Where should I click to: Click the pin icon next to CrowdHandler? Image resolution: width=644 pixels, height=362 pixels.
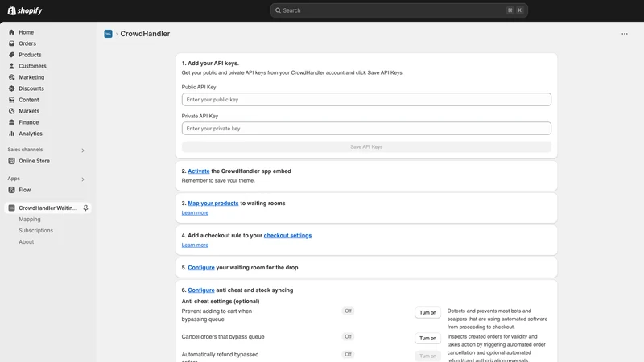tap(85, 208)
